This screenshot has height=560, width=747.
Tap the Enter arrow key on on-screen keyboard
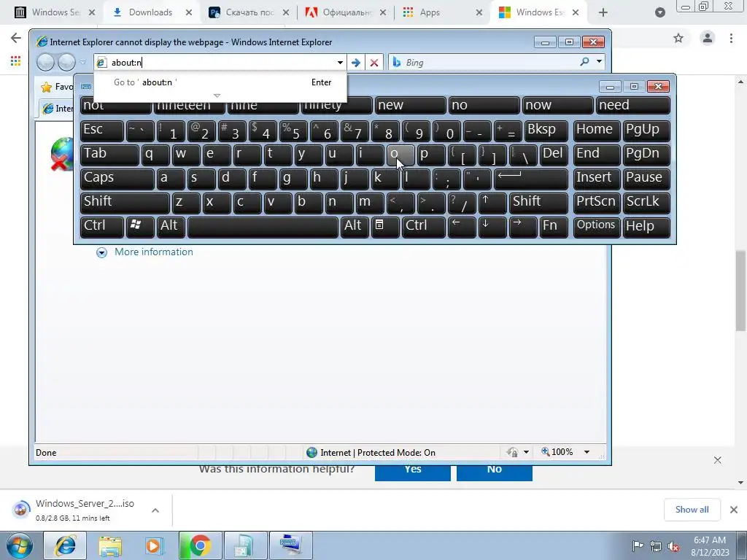[531, 179]
